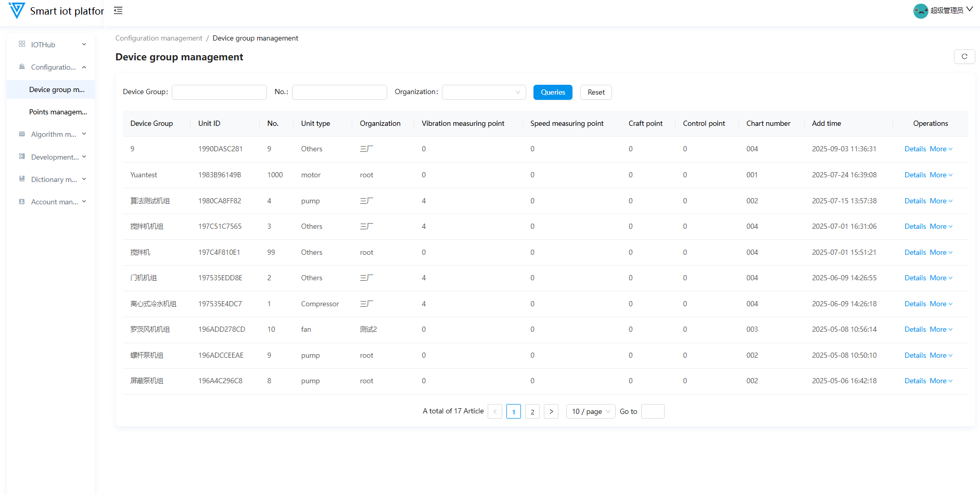Click the Device Group input field
Viewport: 980px width, 494px height.
click(219, 92)
